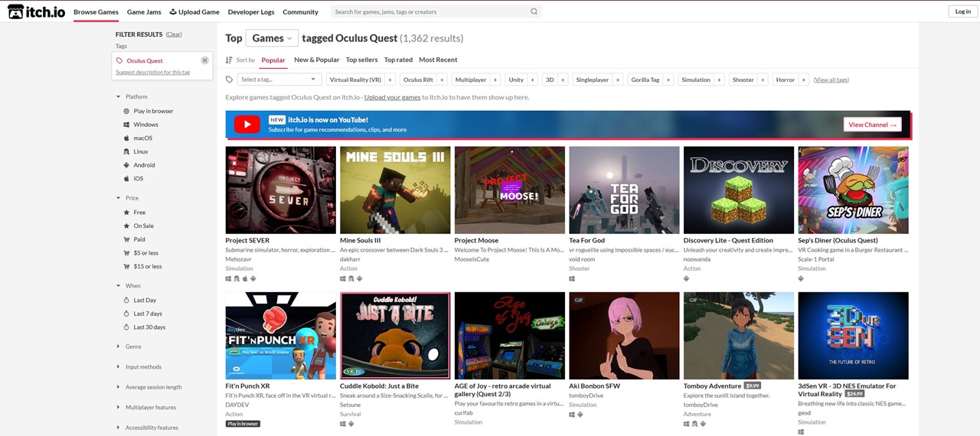Viewport: 980px width, 436px height.
Task: Open Upload Game in the top navigation
Action: tap(194, 11)
